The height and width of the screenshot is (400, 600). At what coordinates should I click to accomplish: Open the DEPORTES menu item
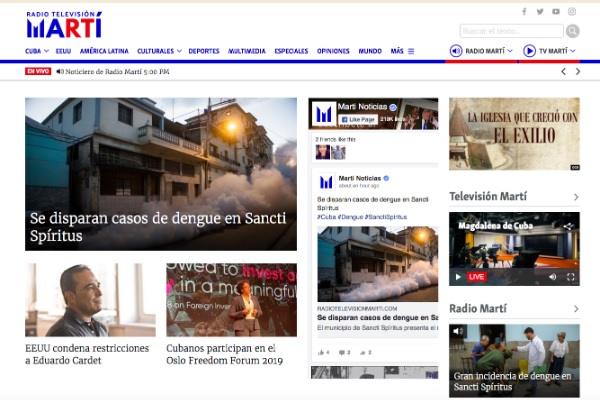click(204, 51)
